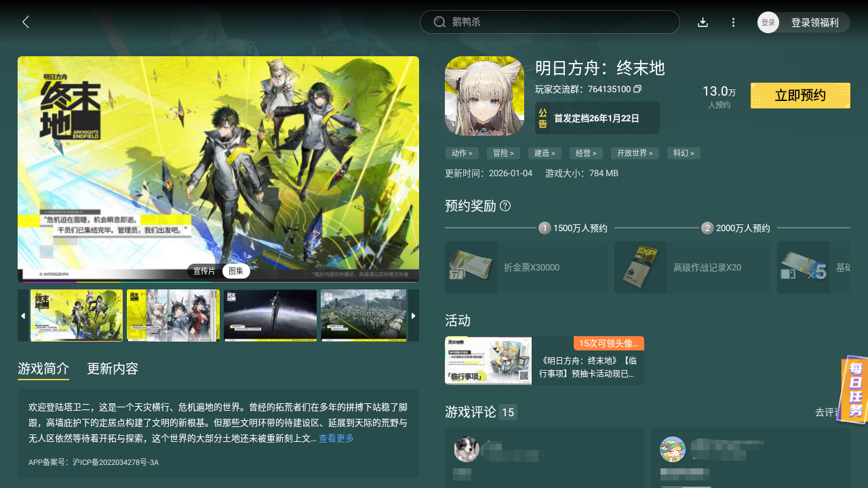Click the 15次可领头像 event badge
The width and height of the screenshot is (868, 488).
point(609,344)
